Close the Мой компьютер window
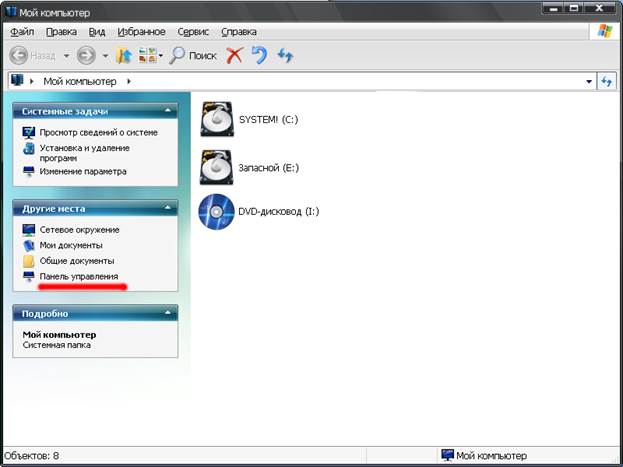Screen dimensions: 623x467 [x=599, y=8]
